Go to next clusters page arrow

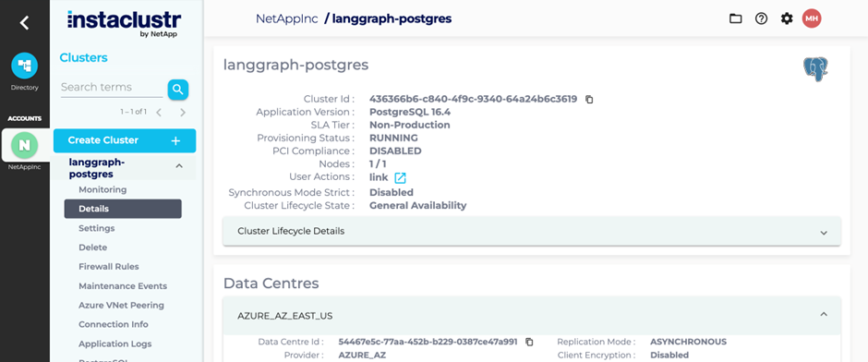(183, 113)
